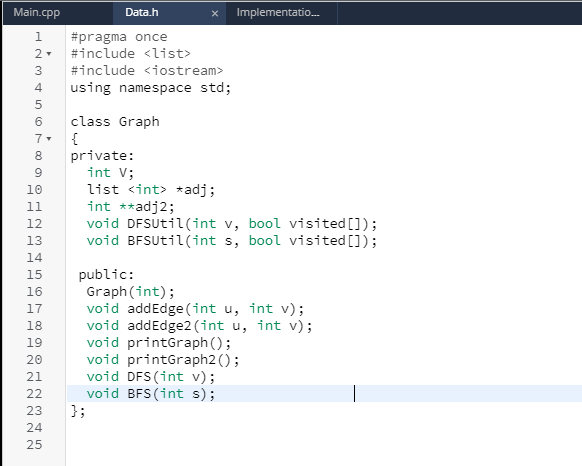Screen dimensions: 582x466
Task: Close the Data.h tab
Action: 215,14
